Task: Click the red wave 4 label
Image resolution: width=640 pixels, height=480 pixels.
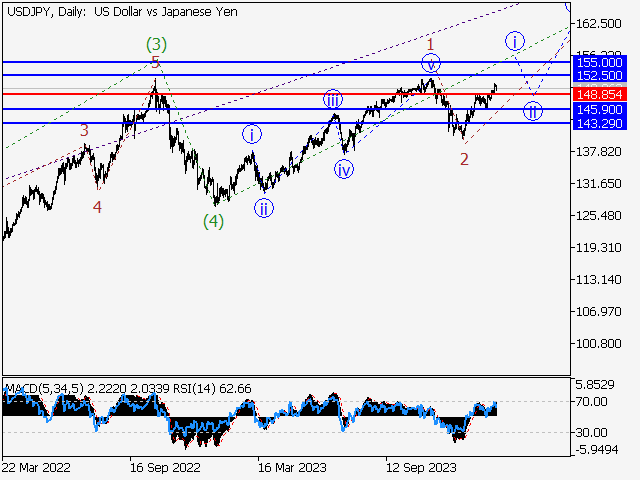Action: point(97,207)
